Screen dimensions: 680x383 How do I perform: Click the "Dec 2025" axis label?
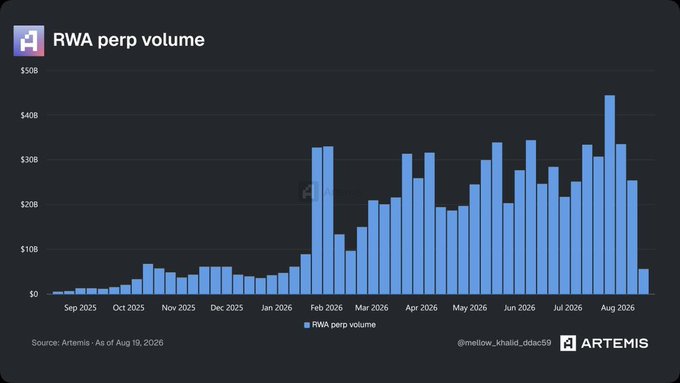(227, 308)
